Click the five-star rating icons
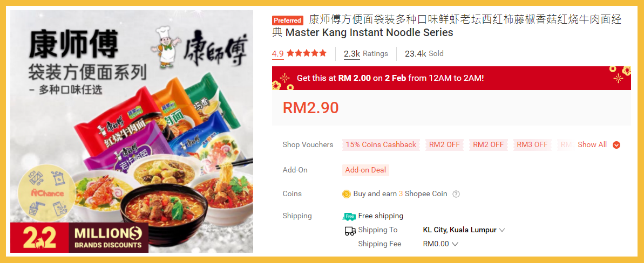This screenshot has width=644, height=263. click(x=307, y=53)
